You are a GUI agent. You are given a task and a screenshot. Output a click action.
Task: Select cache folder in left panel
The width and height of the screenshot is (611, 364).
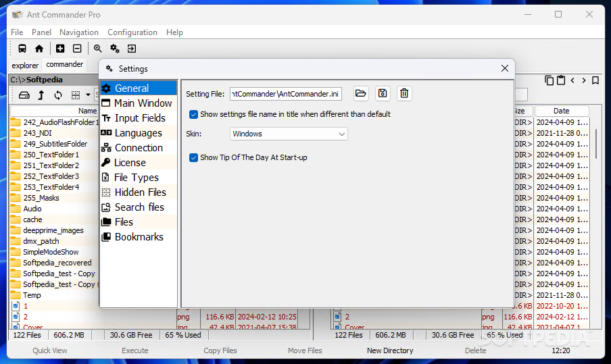tap(32, 219)
